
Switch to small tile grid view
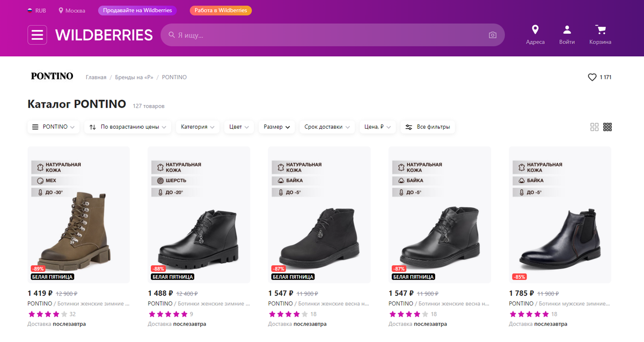(x=608, y=127)
